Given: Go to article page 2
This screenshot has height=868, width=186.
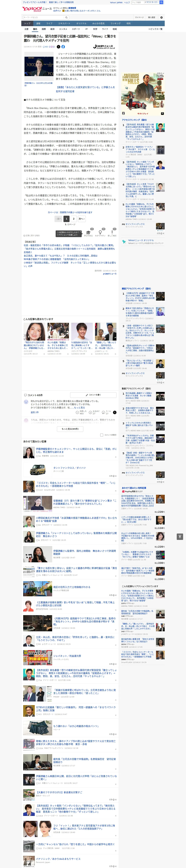Looking at the screenshot, I should tap(74, 219).
